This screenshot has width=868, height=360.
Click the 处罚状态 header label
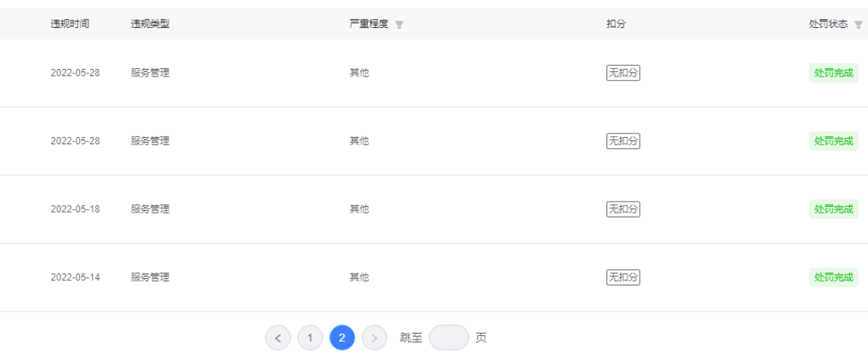click(x=829, y=23)
